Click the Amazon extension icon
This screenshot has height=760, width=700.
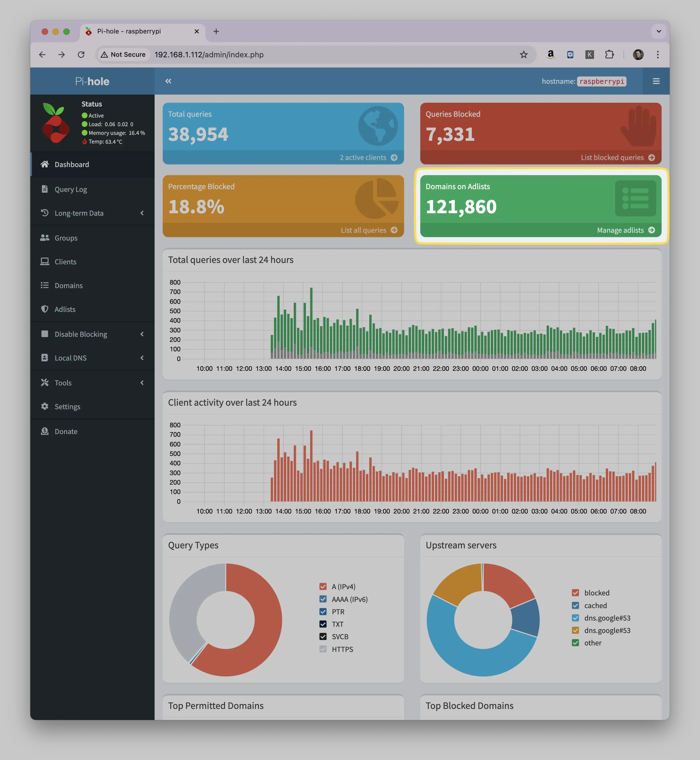550,55
